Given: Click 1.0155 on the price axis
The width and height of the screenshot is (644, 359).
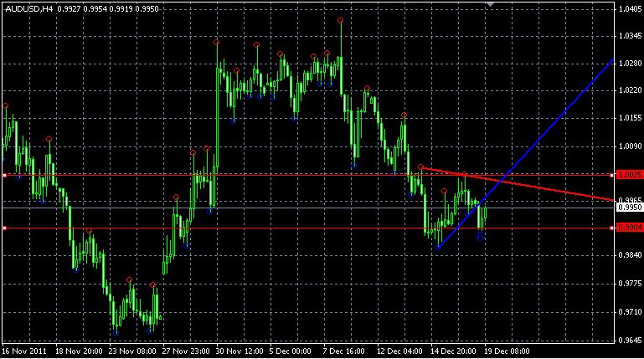Looking at the screenshot, I should pos(630,118).
